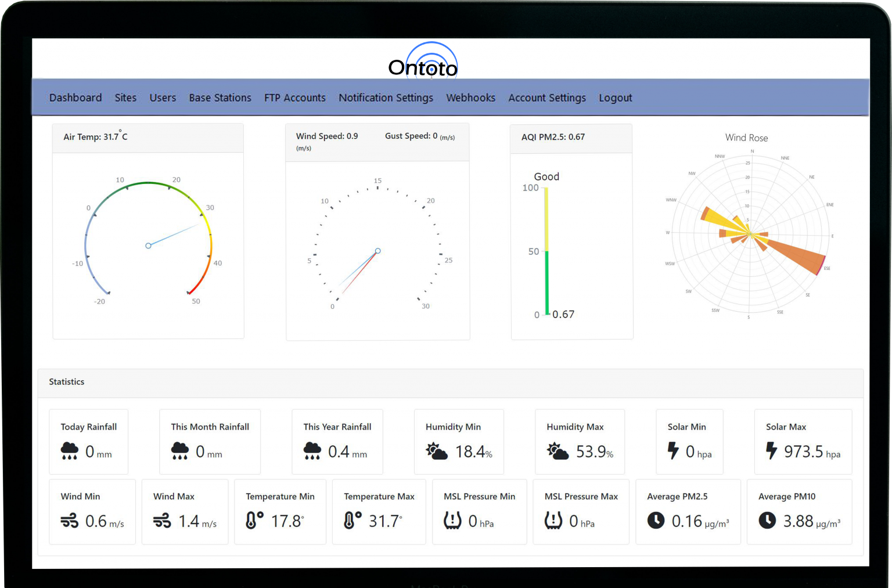Click the Solar Min lightning bolt icon
The height and width of the screenshot is (588, 892).
click(673, 450)
